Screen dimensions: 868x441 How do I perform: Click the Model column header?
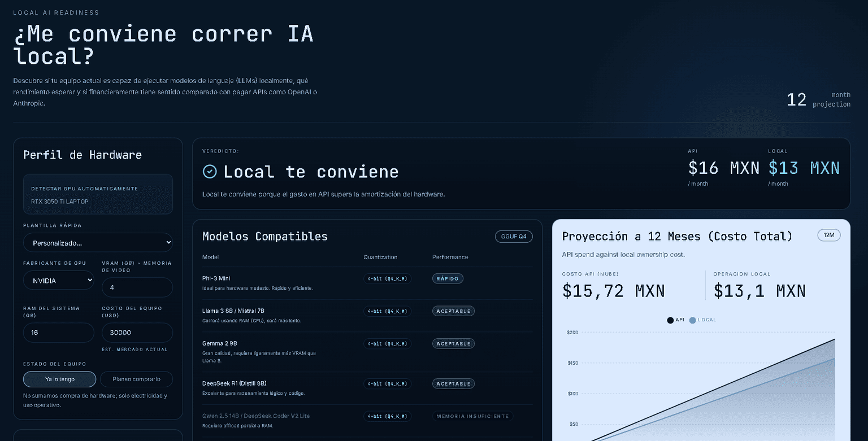click(x=210, y=257)
